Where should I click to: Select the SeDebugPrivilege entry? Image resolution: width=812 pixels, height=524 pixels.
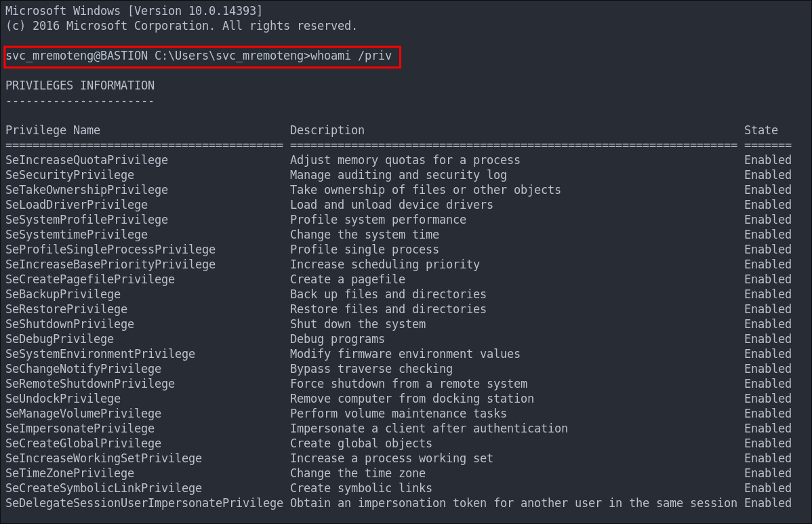coord(60,339)
